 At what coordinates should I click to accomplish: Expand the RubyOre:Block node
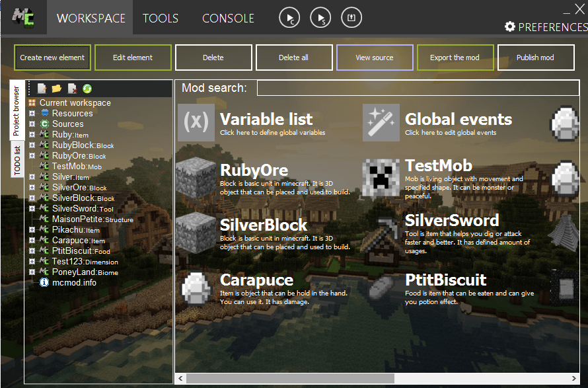click(32, 155)
